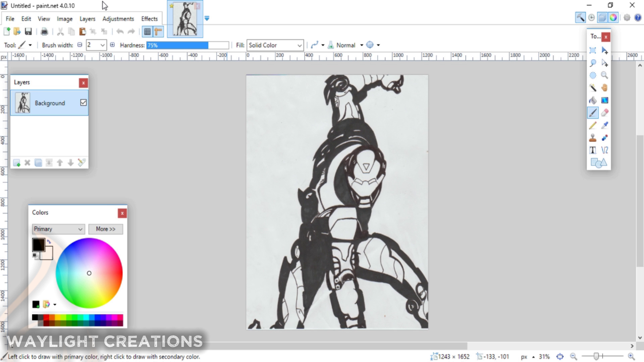The height and width of the screenshot is (362, 644).
Task: Open the View menu
Action: [44, 19]
